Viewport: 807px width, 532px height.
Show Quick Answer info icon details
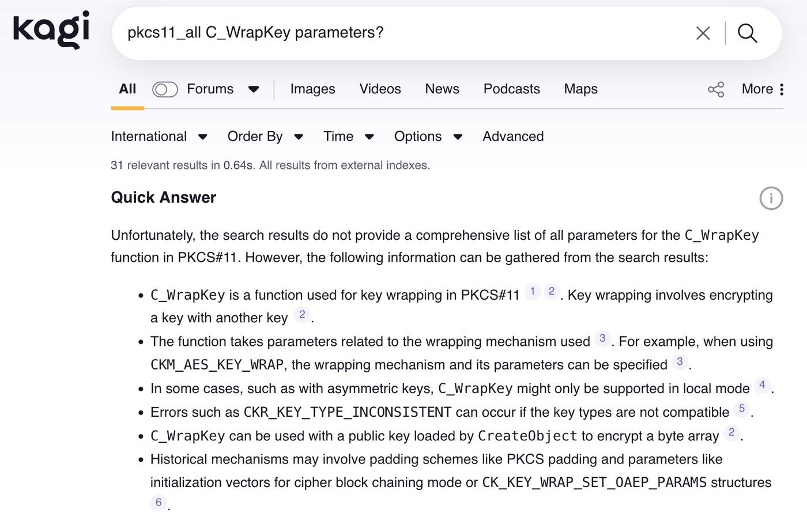771,198
